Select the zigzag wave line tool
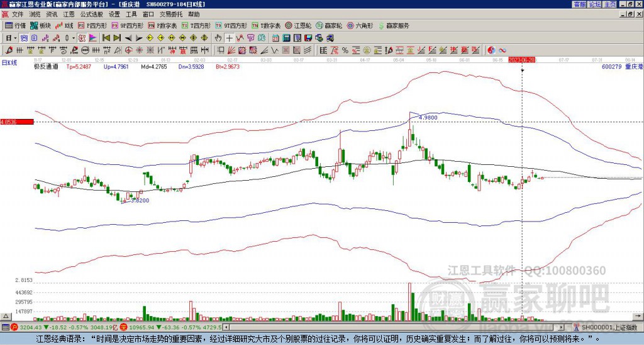The width and height of the screenshot is (644, 345). point(274,50)
